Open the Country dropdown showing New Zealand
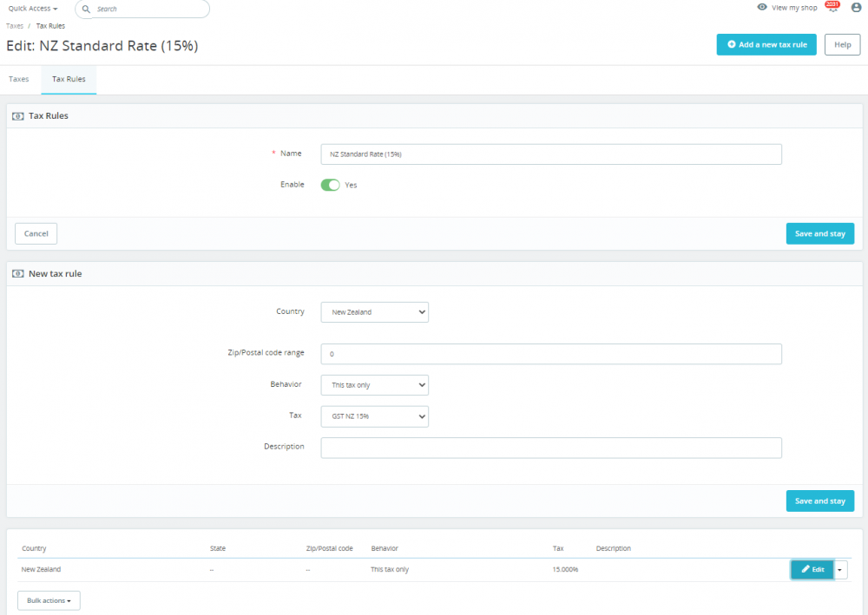Screen dimensions: 868x615 point(374,312)
